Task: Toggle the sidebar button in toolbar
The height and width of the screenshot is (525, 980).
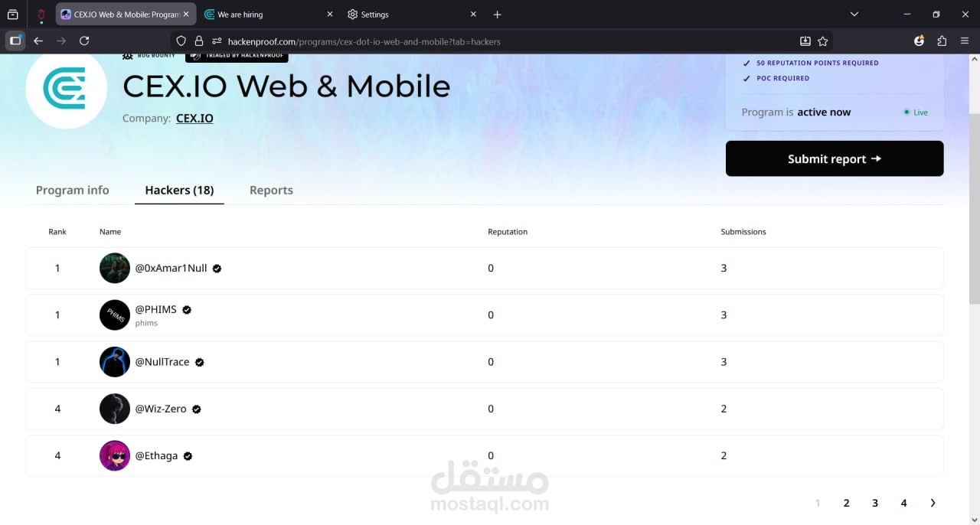Action: (15, 41)
